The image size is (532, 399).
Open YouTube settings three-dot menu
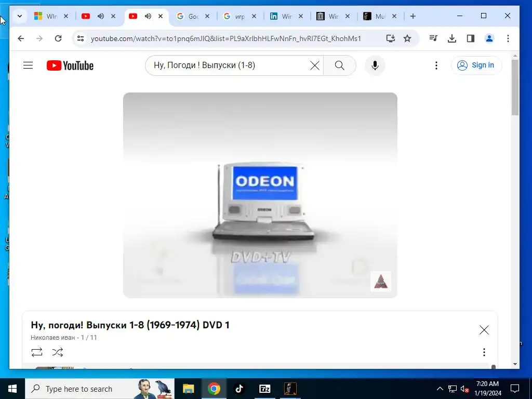pyautogui.click(x=436, y=65)
